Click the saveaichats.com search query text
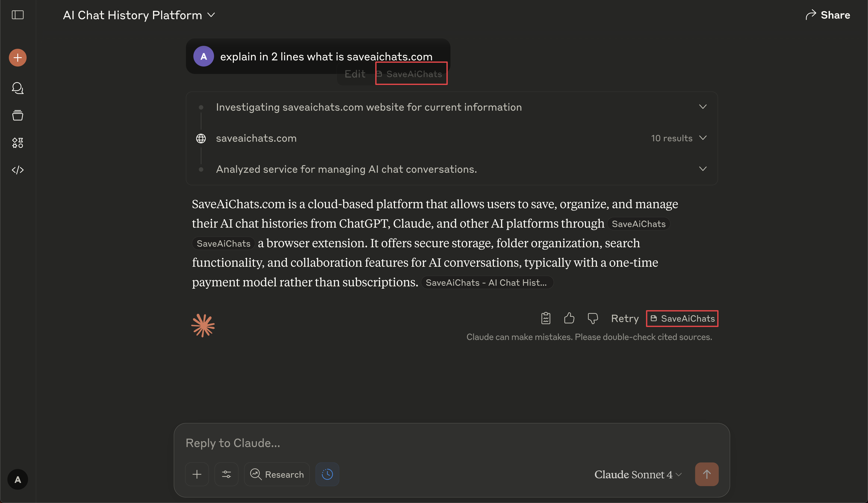The height and width of the screenshot is (503, 868). pos(256,138)
